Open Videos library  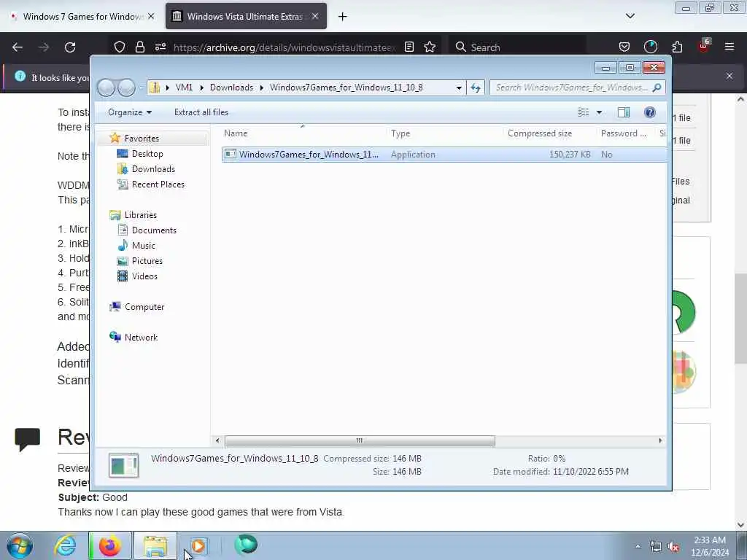[144, 276]
